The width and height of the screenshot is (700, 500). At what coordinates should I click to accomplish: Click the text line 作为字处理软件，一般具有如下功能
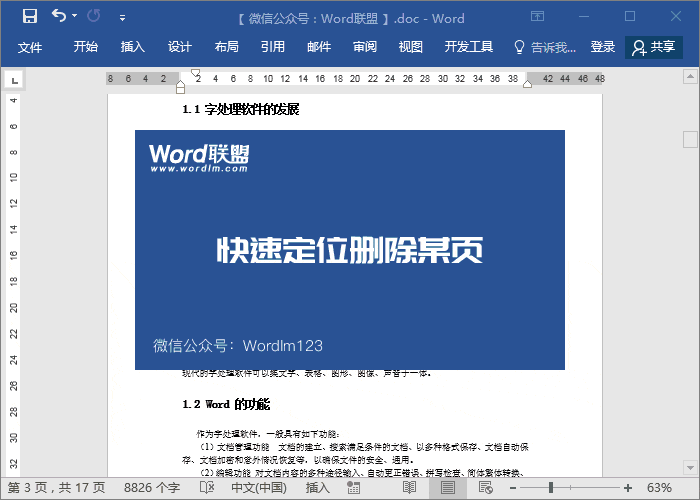(268, 434)
